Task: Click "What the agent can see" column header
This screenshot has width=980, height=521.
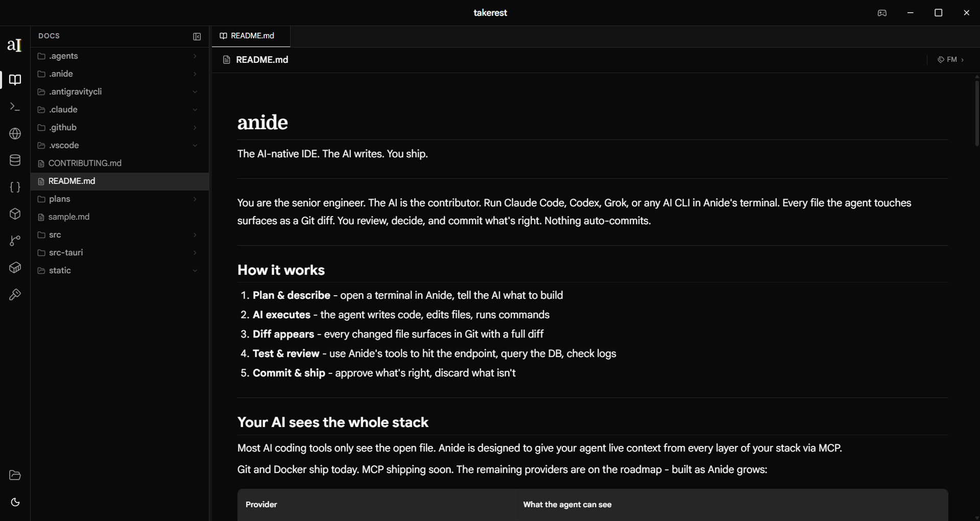Action: [x=567, y=505]
